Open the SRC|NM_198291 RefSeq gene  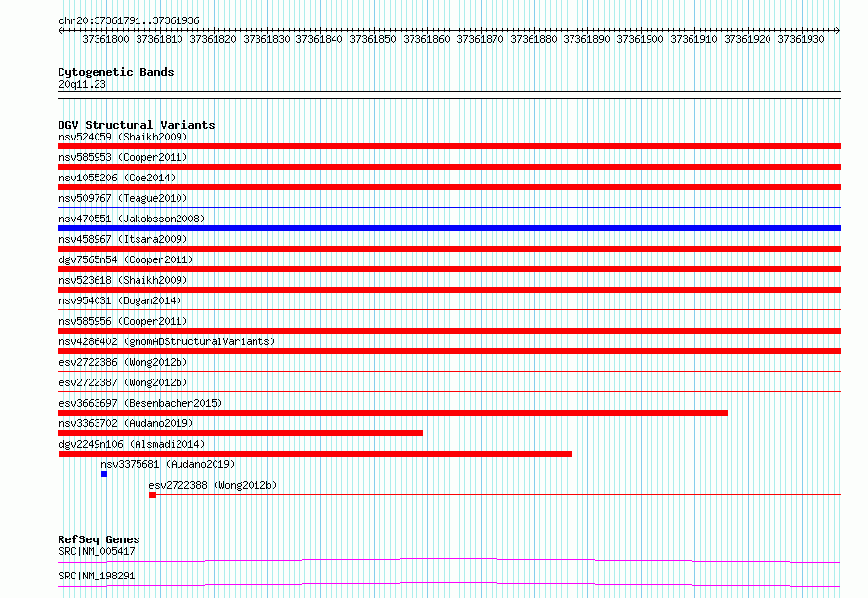pyautogui.click(x=97, y=576)
